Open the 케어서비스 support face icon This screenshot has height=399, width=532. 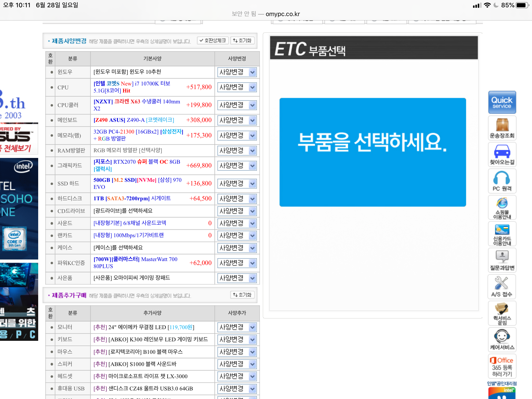pos(502,340)
